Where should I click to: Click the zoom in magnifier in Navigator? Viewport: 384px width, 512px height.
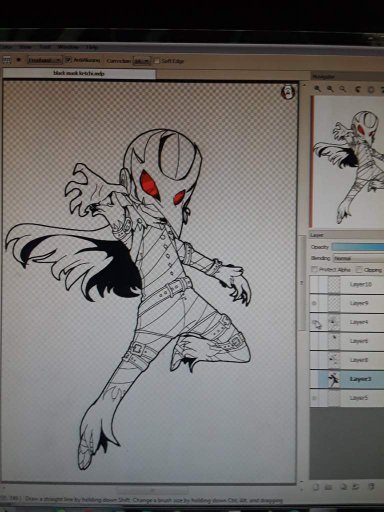pyautogui.click(x=318, y=89)
